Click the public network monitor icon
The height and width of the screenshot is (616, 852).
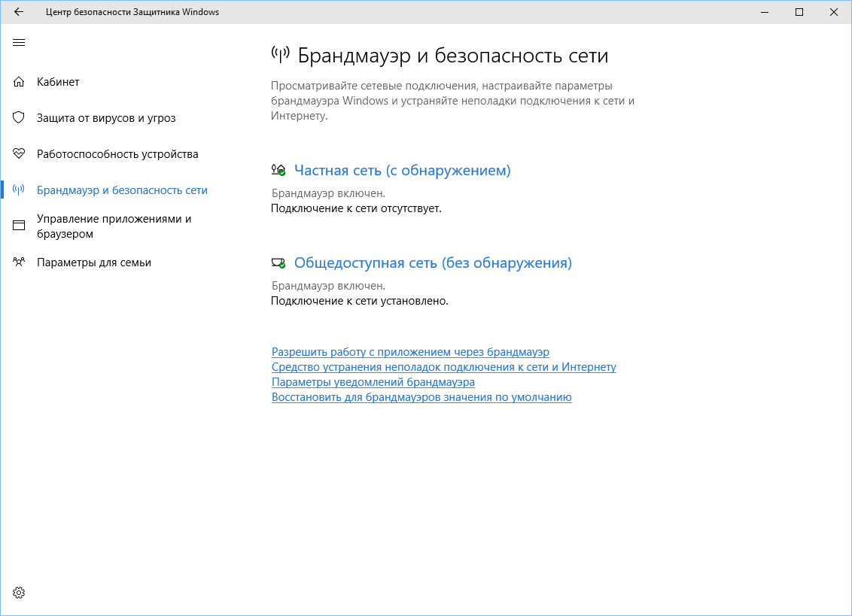(x=278, y=262)
